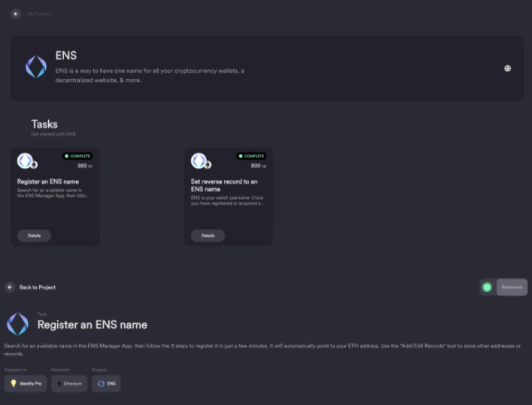Click COMPLETE badge on Register an ENS name card
The image size is (532, 405).
(x=78, y=156)
